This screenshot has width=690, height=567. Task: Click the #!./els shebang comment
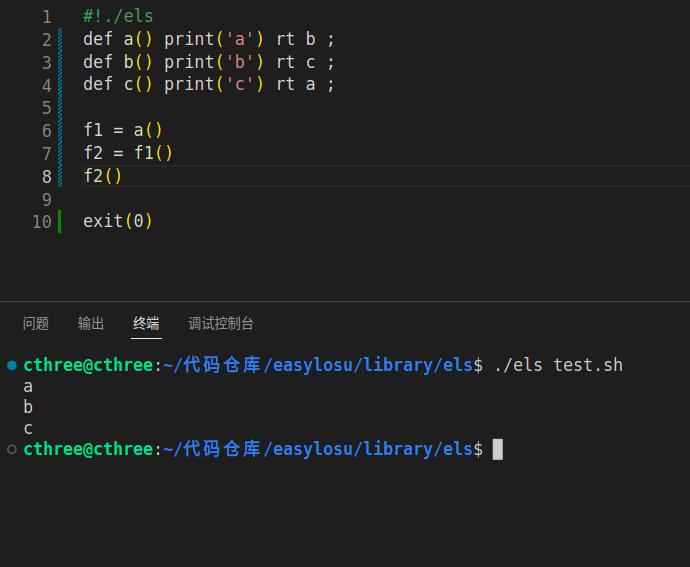(118, 16)
